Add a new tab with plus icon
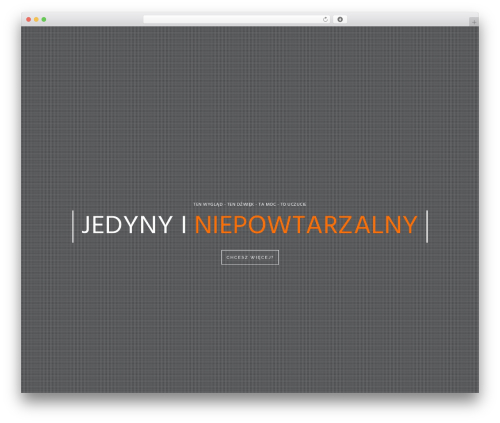 point(474,22)
